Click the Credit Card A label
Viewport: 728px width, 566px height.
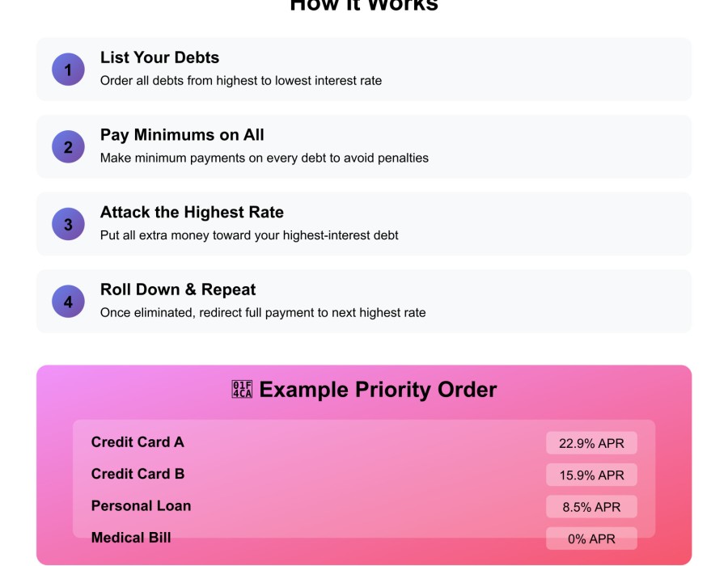point(138,442)
